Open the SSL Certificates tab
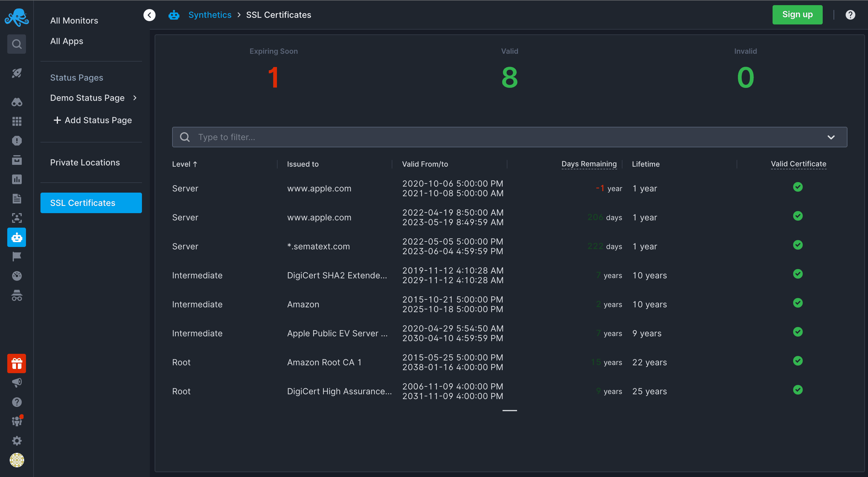 coord(82,203)
